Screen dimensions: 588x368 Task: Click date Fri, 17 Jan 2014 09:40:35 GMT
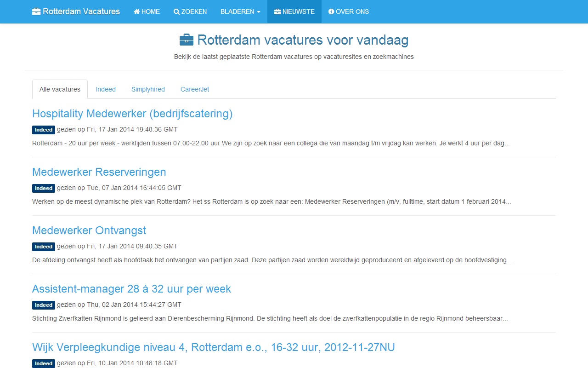132,246
